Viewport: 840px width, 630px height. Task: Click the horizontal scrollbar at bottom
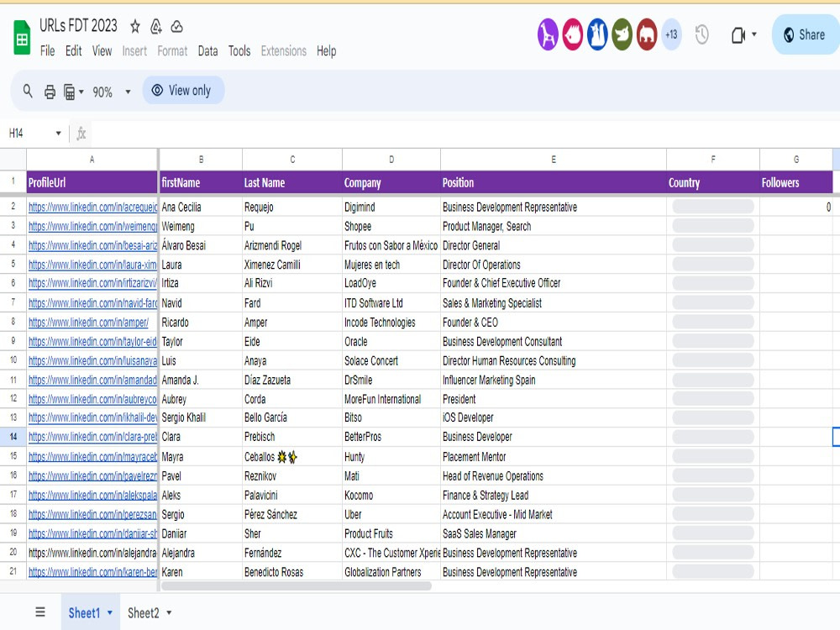pos(297,585)
